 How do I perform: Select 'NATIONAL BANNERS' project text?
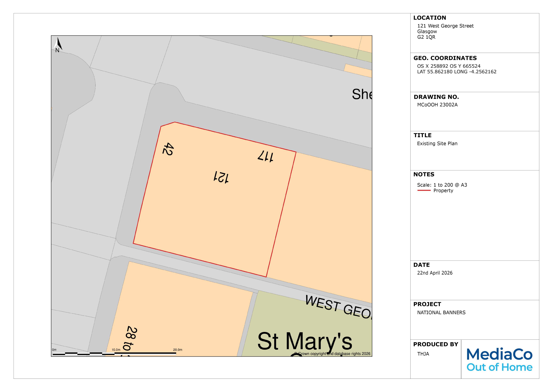tap(441, 313)
